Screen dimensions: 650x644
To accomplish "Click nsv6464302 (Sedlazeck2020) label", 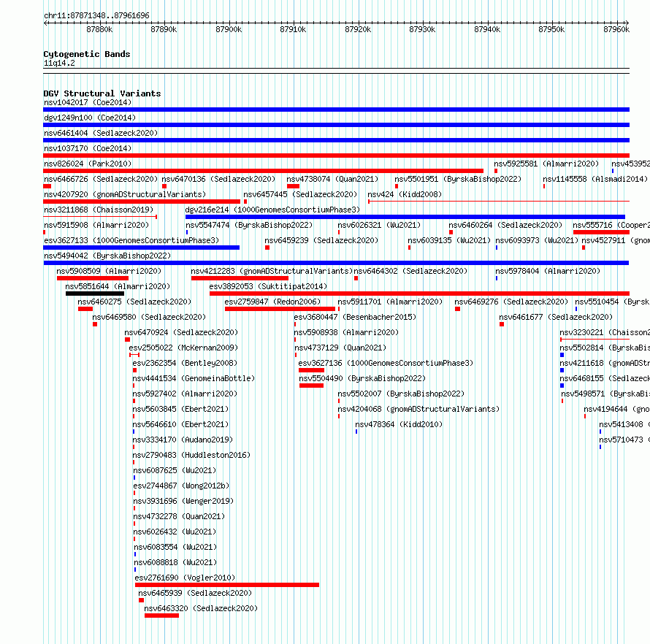I will 410,271.
